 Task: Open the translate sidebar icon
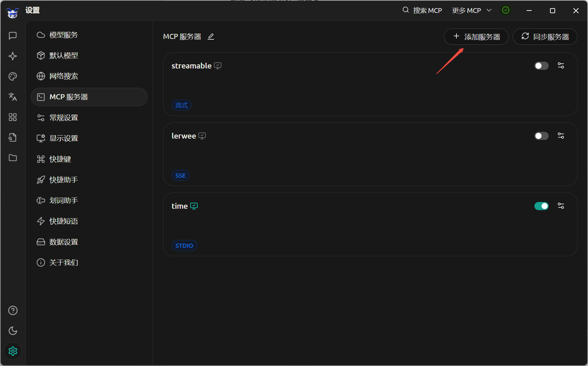click(13, 97)
